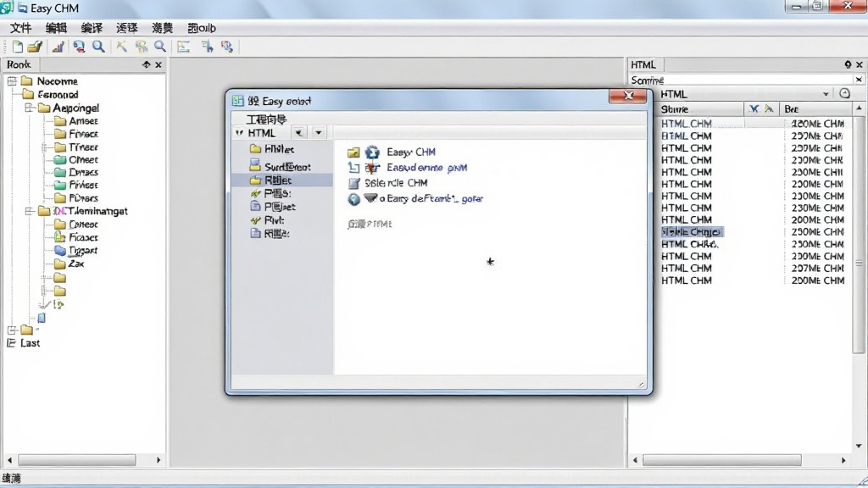The image size is (868, 488).
Task: Expand the Tiveer folder node
Action: click(44, 147)
